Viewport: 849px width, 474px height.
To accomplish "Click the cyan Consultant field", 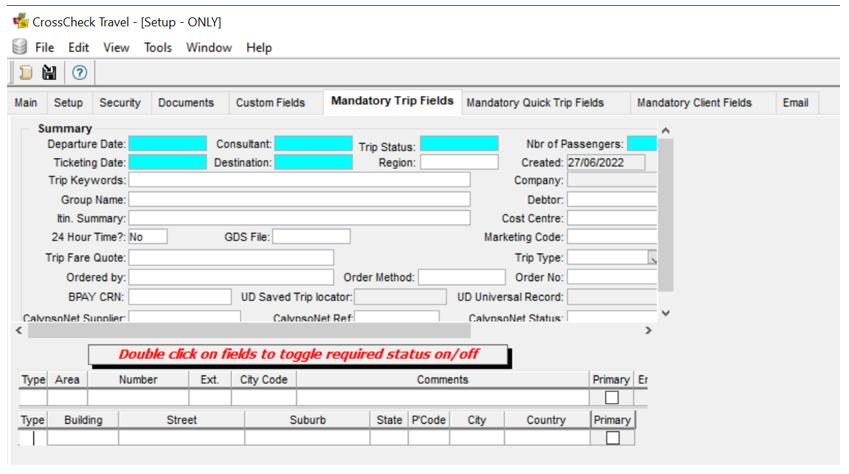I will pos(314,144).
